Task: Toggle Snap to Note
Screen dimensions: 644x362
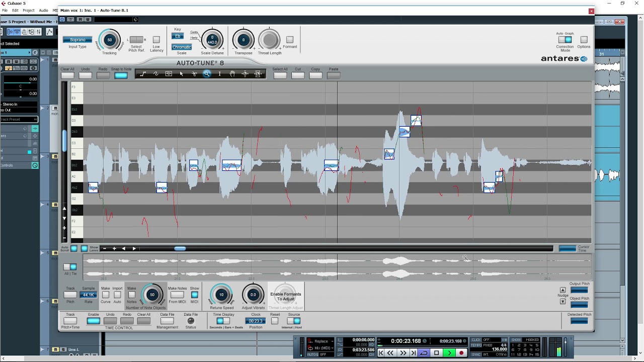Action: (121, 75)
